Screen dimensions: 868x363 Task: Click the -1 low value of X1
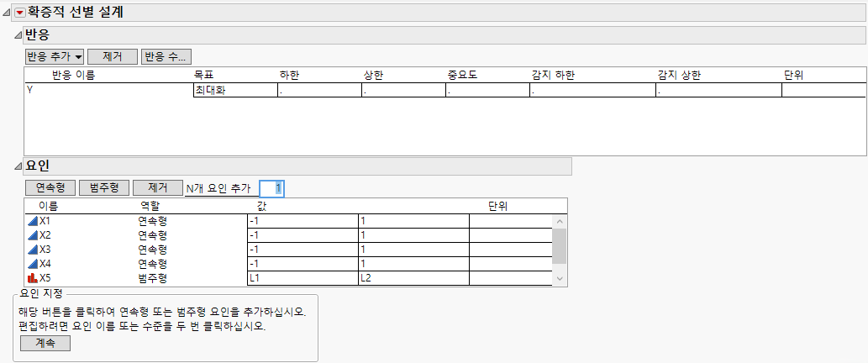(302, 221)
